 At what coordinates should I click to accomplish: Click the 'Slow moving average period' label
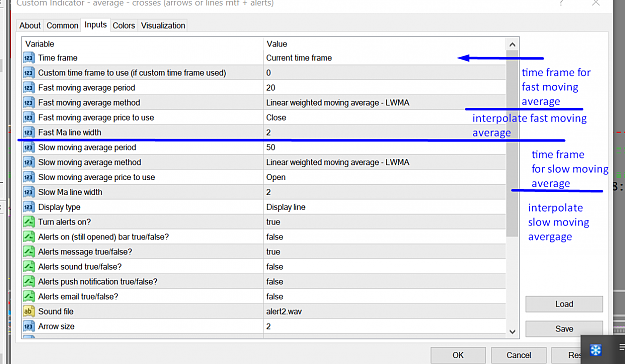pos(87,148)
